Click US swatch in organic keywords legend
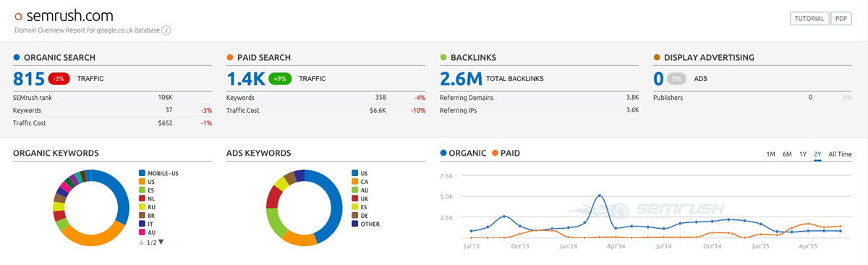The height and width of the screenshot is (265, 868). tap(142, 182)
